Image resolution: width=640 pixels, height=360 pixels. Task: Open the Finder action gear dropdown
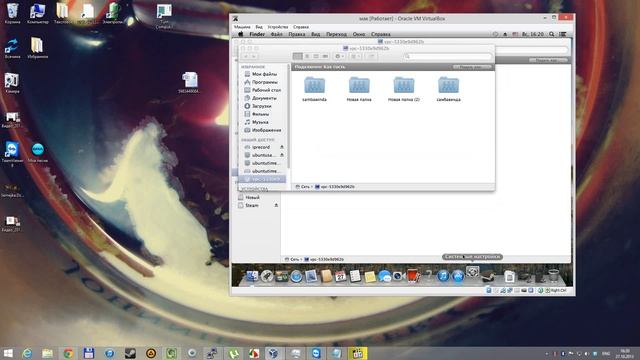click(x=339, y=56)
